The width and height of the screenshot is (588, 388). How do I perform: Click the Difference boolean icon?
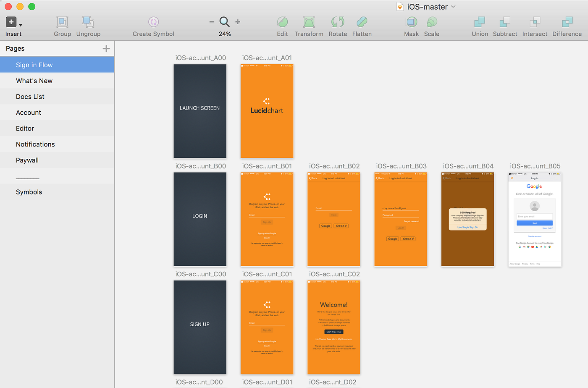(567, 25)
